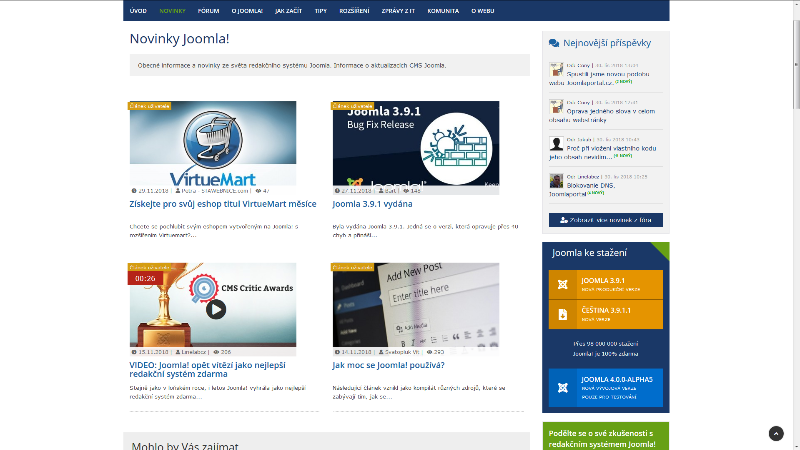Image resolution: width=800 pixels, height=450 pixels.
Task: Open forum post Blokovanie DNS
Action: click(582, 189)
